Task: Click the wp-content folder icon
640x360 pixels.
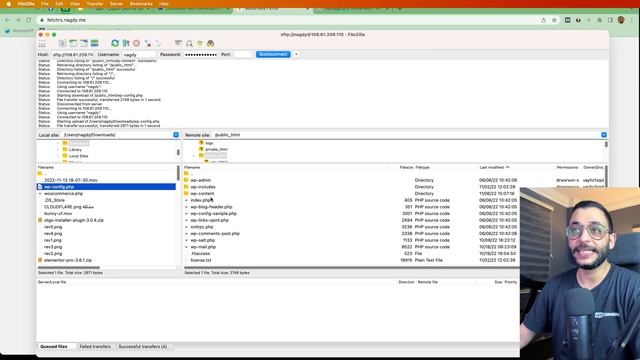Action: point(186,193)
